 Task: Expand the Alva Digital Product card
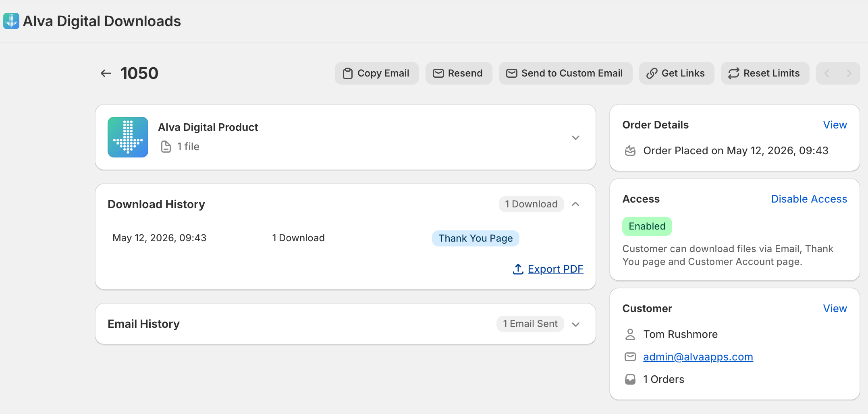pyautogui.click(x=575, y=137)
